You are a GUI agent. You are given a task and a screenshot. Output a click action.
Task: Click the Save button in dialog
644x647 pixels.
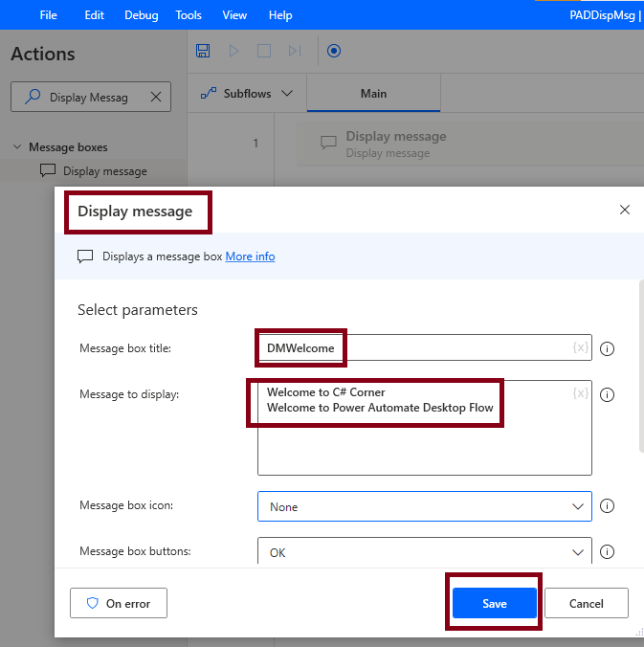coord(494,603)
